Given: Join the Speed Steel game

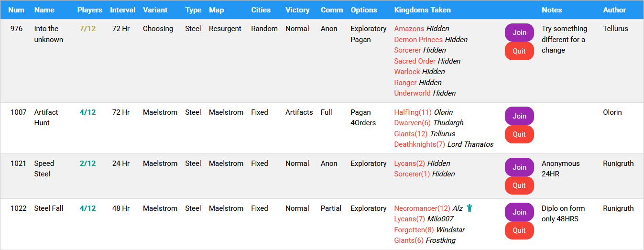Looking at the screenshot, I should point(519,167).
